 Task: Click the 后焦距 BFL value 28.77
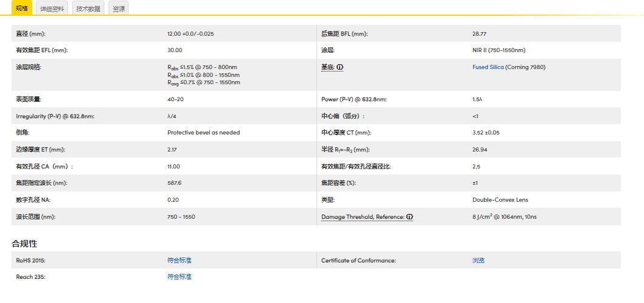(x=479, y=34)
